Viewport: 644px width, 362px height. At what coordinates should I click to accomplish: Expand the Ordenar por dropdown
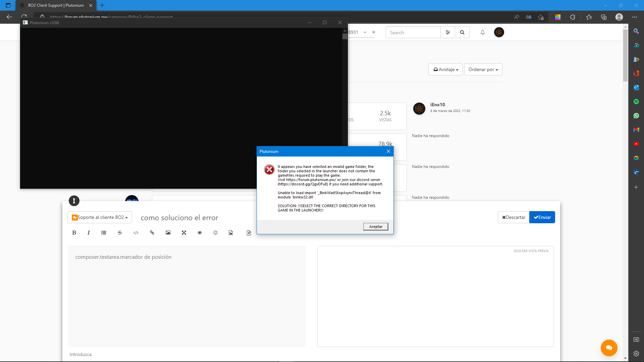tap(483, 69)
